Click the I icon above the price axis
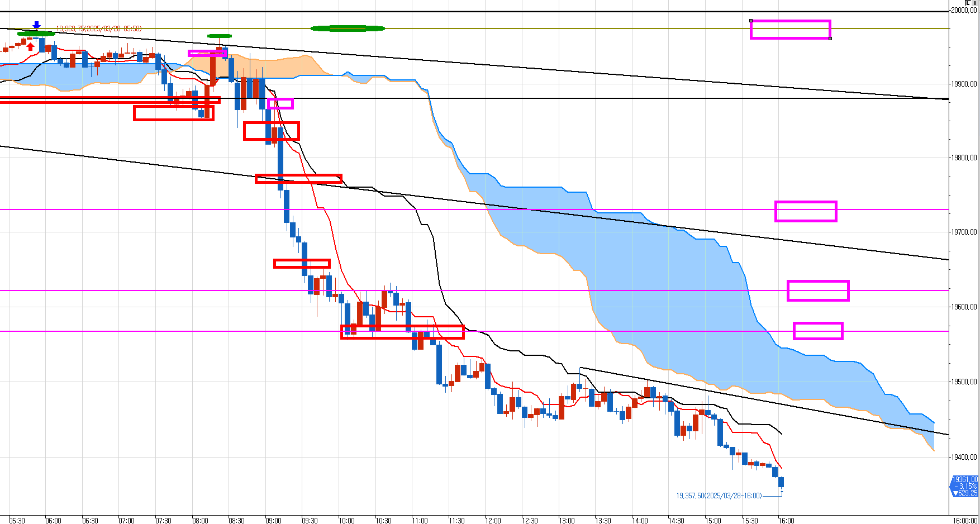 click(x=975, y=3)
